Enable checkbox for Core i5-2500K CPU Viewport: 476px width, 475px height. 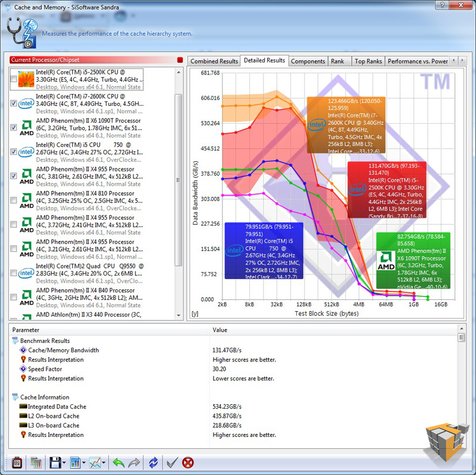(x=13, y=79)
